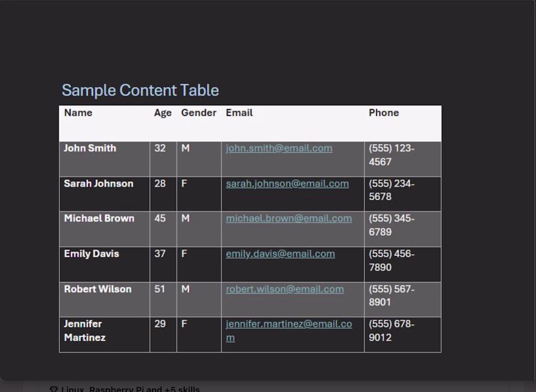
Task: Click the Jennifer Martinez name cell
Action: (x=105, y=335)
